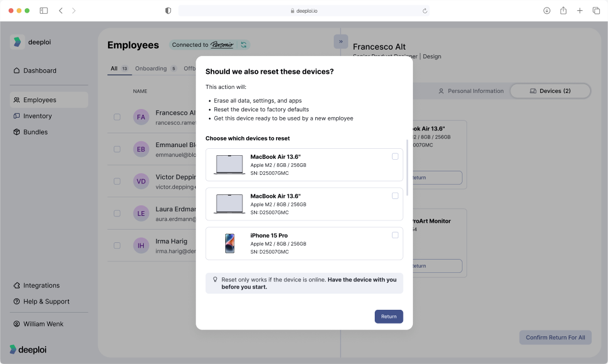Click the FA avatar for Francesco
This screenshot has width=608, height=364.
coord(141,117)
